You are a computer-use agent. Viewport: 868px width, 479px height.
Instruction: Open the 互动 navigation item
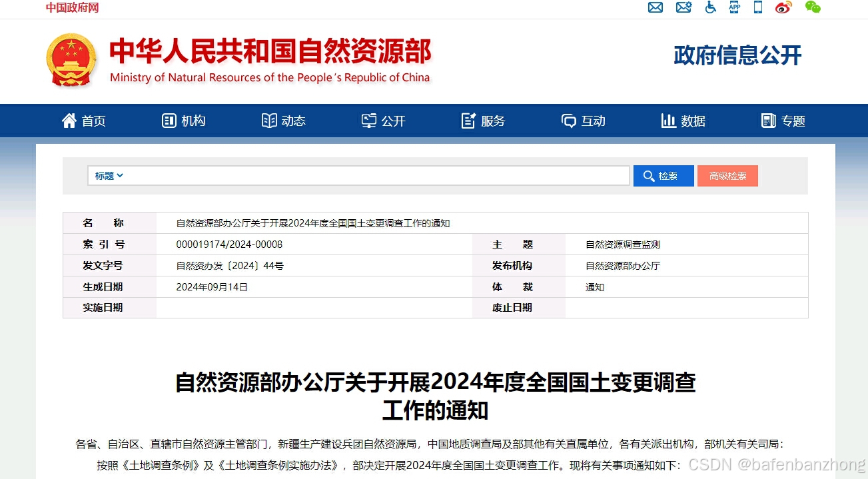click(x=594, y=121)
